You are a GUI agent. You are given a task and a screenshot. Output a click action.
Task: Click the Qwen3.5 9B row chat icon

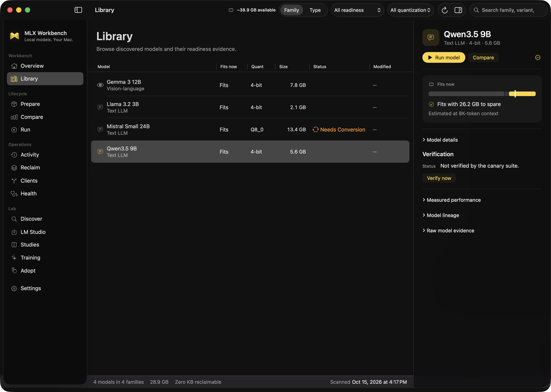tap(100, 152)
